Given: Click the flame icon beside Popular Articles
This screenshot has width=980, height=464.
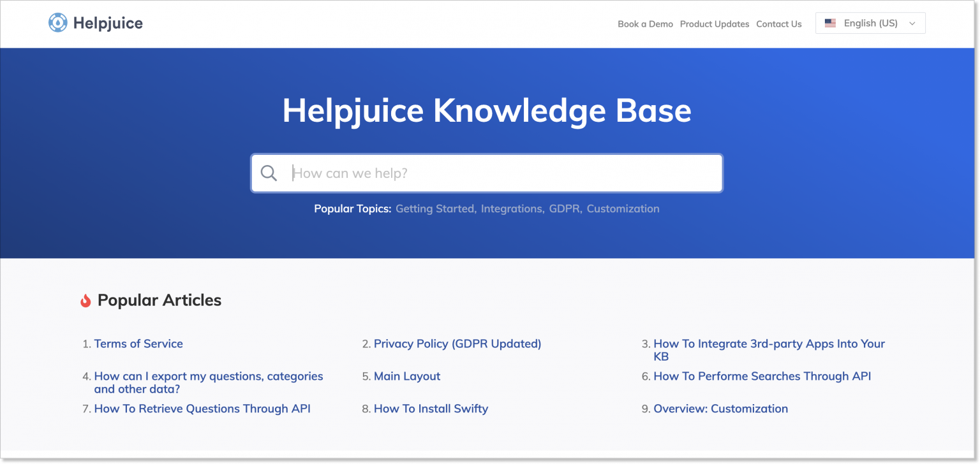Looking at the screenshot, I should (x=85, y=300).
